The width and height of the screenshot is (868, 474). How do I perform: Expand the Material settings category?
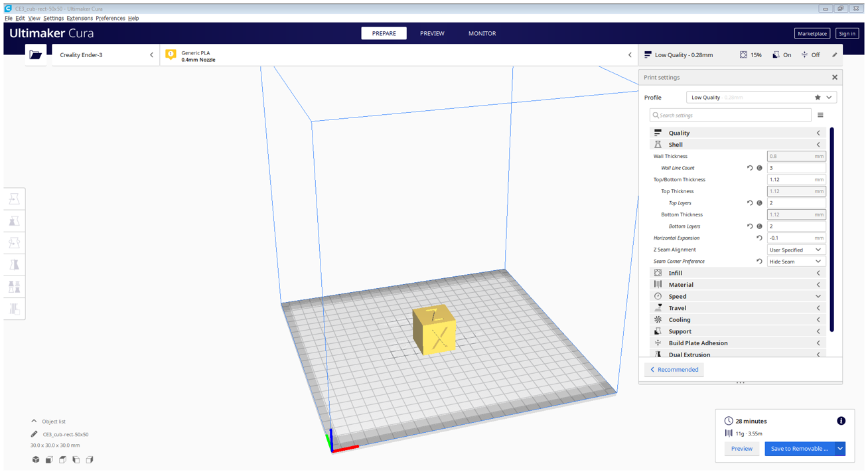click(x=738, y=285)
